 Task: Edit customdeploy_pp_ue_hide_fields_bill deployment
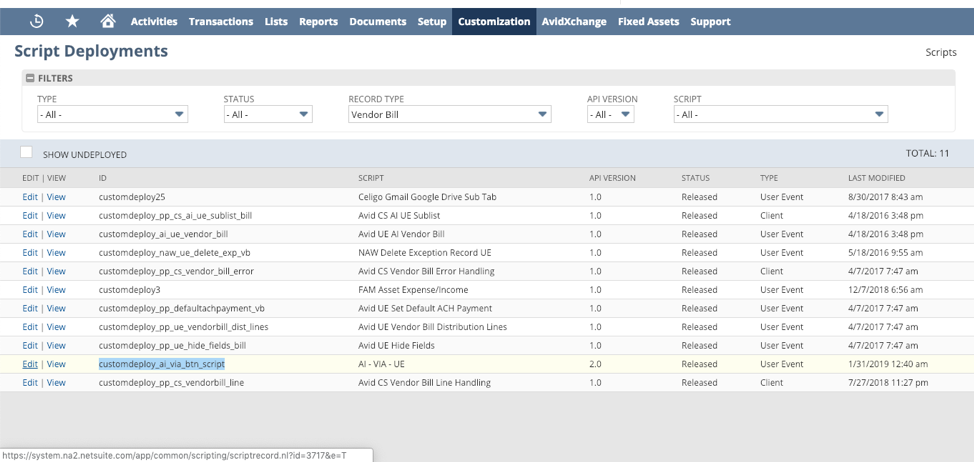point(30,345)
